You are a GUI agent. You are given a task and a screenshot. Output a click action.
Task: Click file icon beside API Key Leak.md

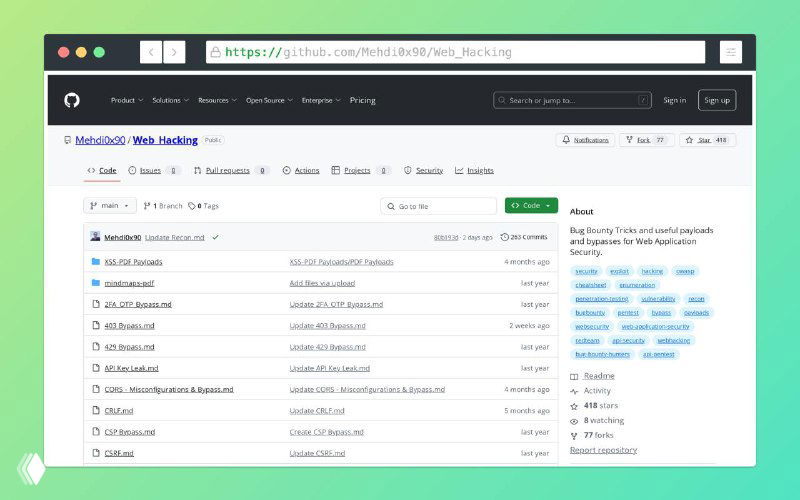[x=95, y=368]
